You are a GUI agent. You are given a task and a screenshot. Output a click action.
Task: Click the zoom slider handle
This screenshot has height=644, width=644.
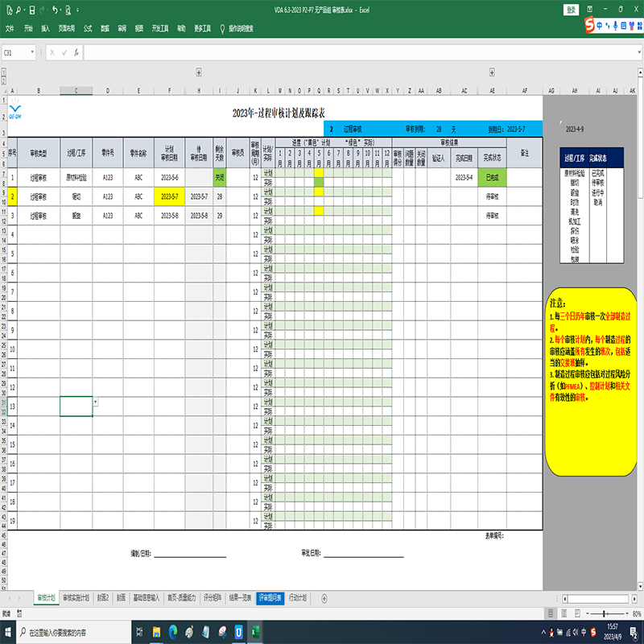[604, 613]
